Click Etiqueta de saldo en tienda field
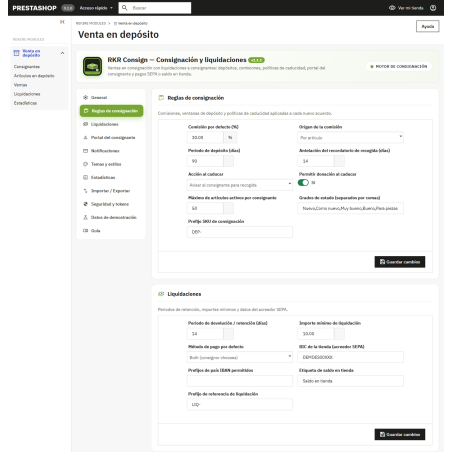 click(350, 381)
